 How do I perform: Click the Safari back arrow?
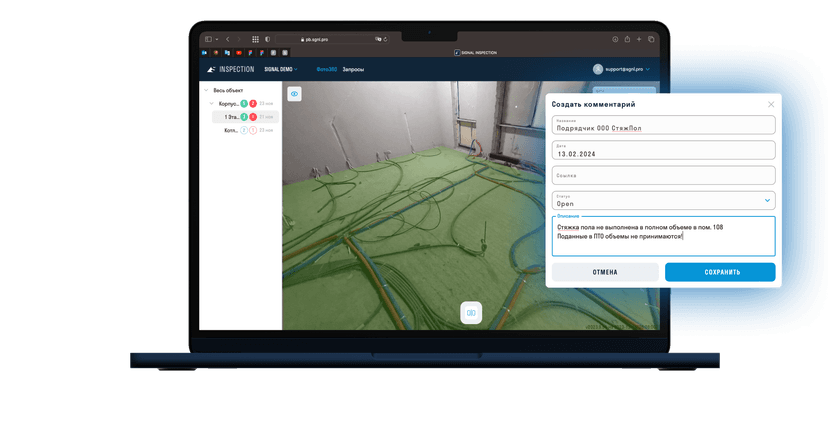pos(228,39)
